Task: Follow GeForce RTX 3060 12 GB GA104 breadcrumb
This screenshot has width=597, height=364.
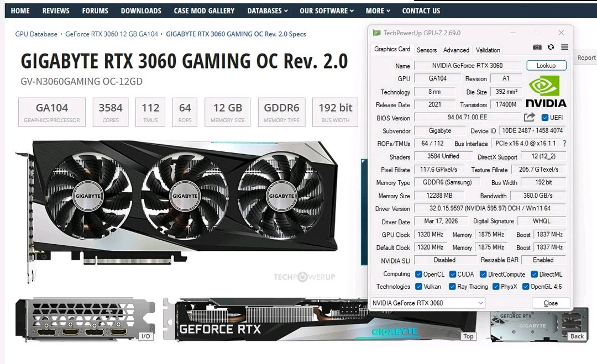Action: [112, 34]
